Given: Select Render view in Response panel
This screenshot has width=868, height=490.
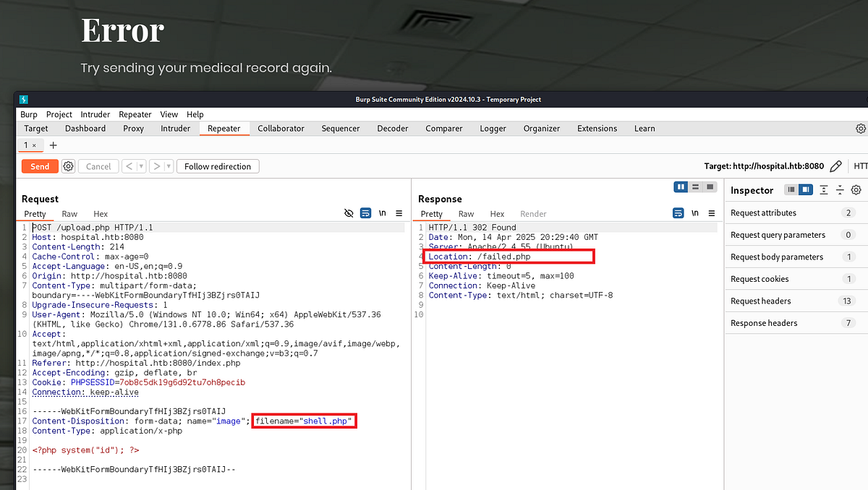Looking at the screenshot, I should point(534,214).
